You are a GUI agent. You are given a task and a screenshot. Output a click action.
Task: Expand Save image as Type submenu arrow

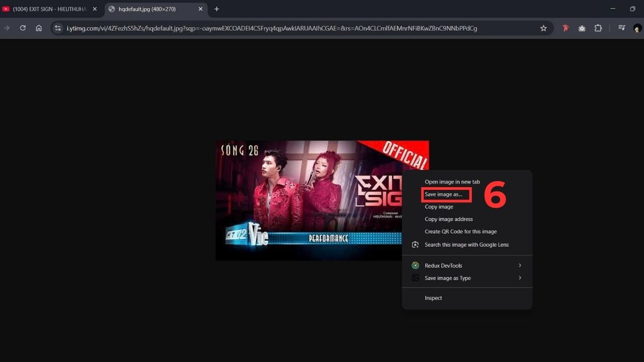coord(520,278)
